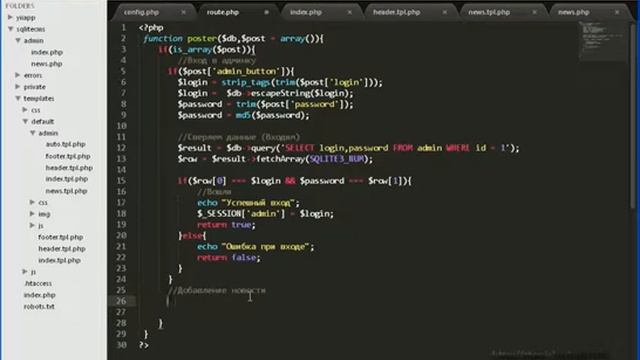The height and width of the screenshot is (360, 640).
Task: Click the 'poster' function name
Action: click(x=202, y=39)
